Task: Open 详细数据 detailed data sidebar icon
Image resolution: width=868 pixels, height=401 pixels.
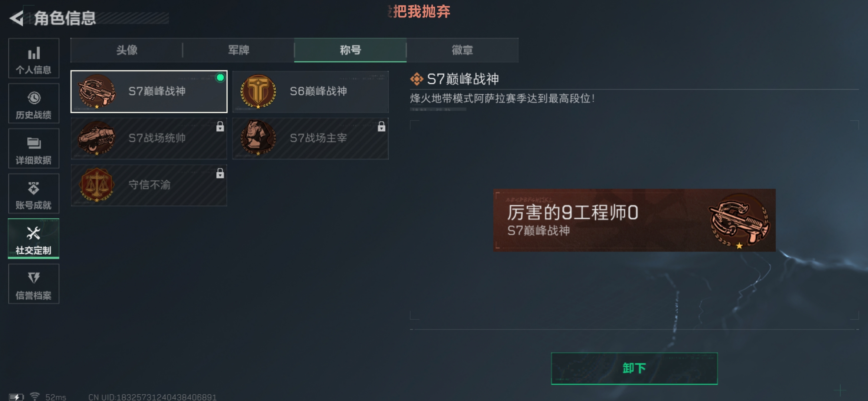Action: click(34, 149)
